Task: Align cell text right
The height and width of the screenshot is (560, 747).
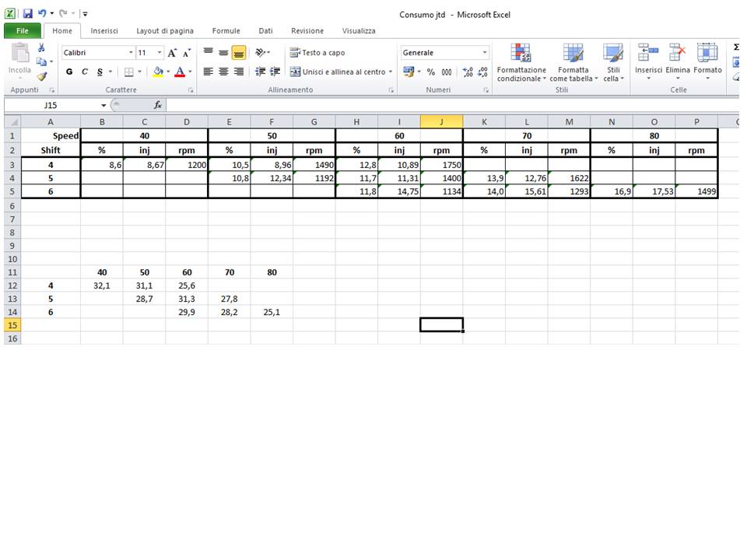Action: point(239,72)
